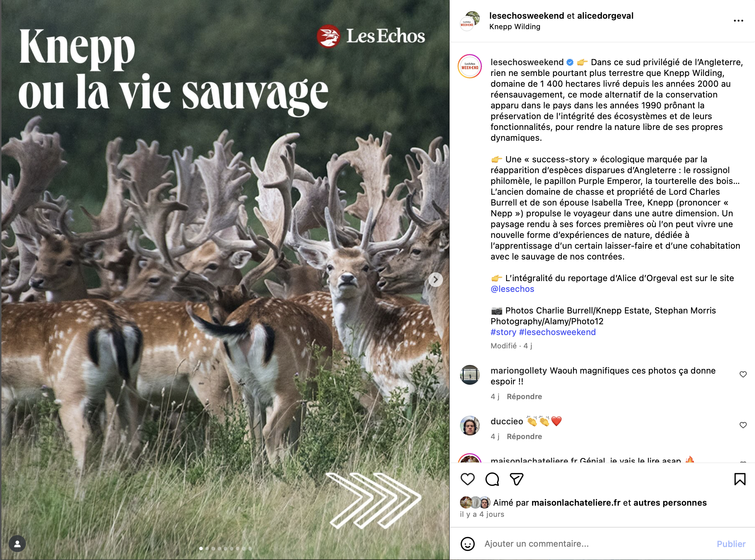The image size is (755, 560).
Task: Open alicedorgeval profile link
Action: (605, 16)
